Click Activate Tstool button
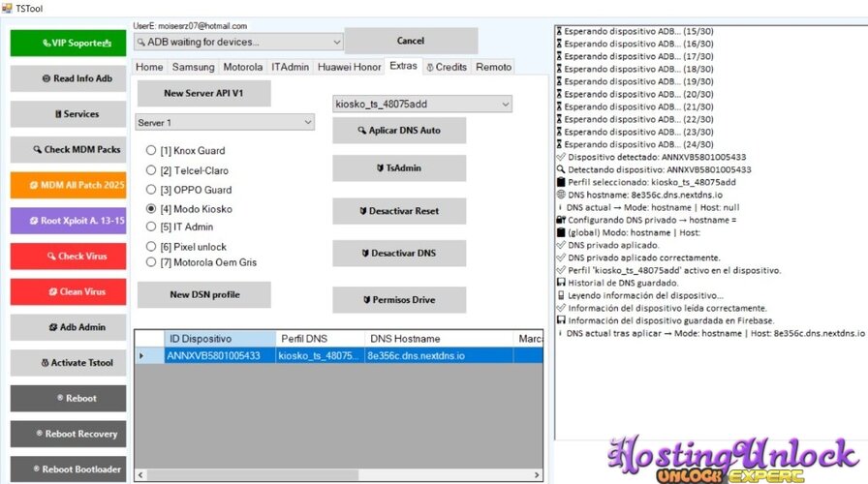 68,362
